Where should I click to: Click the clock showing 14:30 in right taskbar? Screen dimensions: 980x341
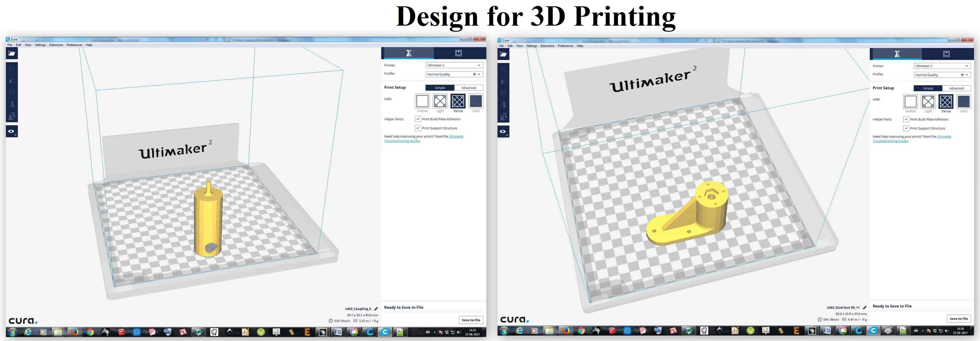click(x=960, y=331)
